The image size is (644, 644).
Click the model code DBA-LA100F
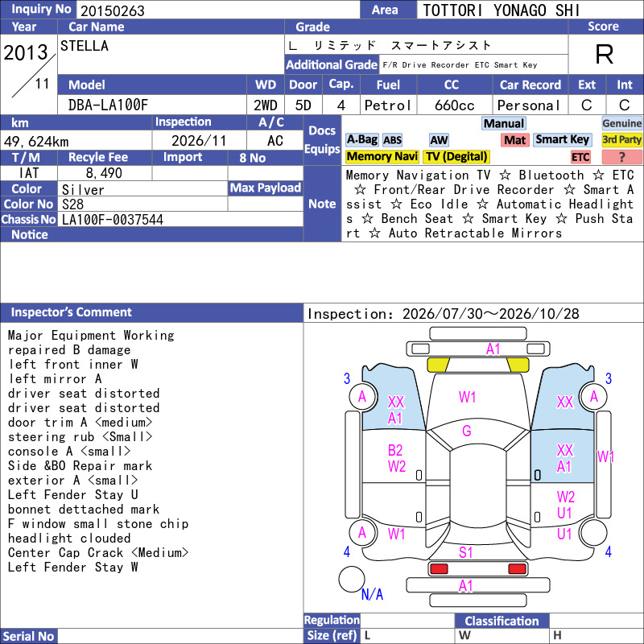[x=108, y=105]
